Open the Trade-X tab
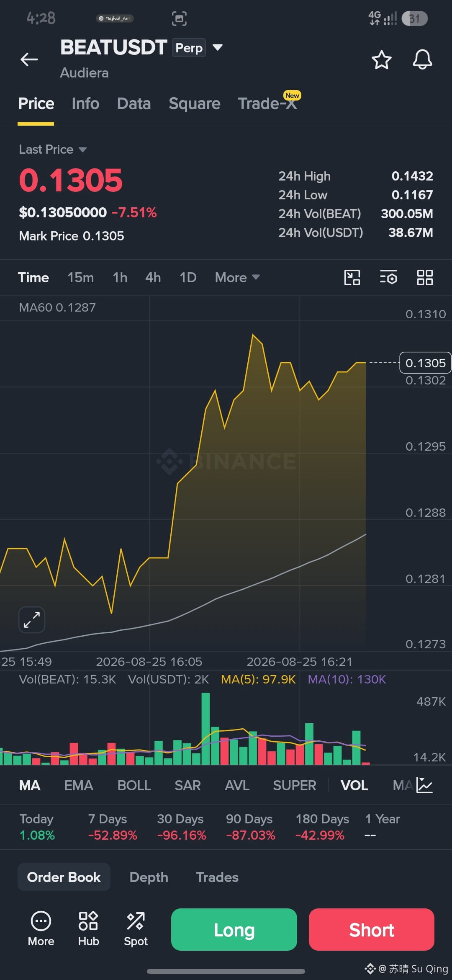452x980 pixels. click(x=268, y=103)
